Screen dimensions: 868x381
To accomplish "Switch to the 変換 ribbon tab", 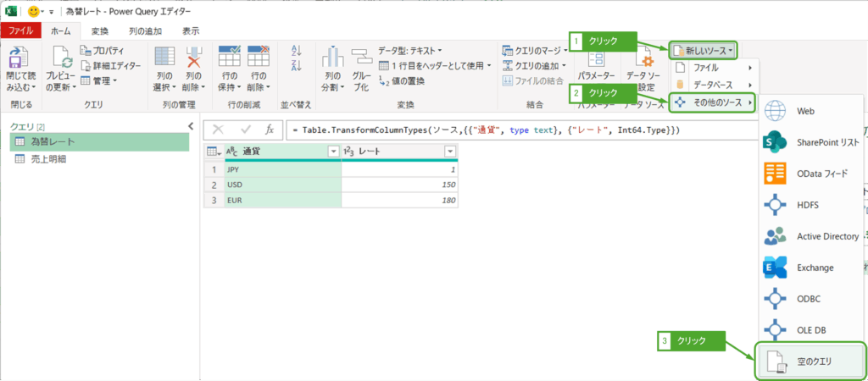I will [x=100, y=30].
